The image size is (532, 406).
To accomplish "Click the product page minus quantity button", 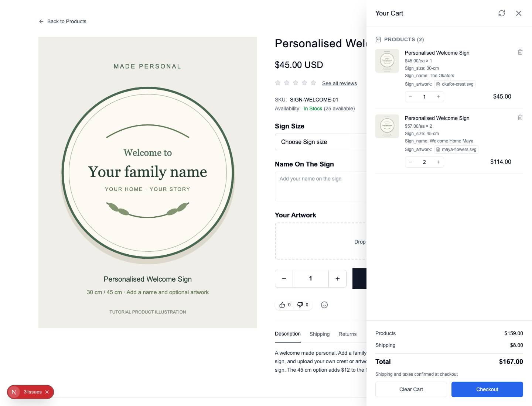I will tap(284, 279).
